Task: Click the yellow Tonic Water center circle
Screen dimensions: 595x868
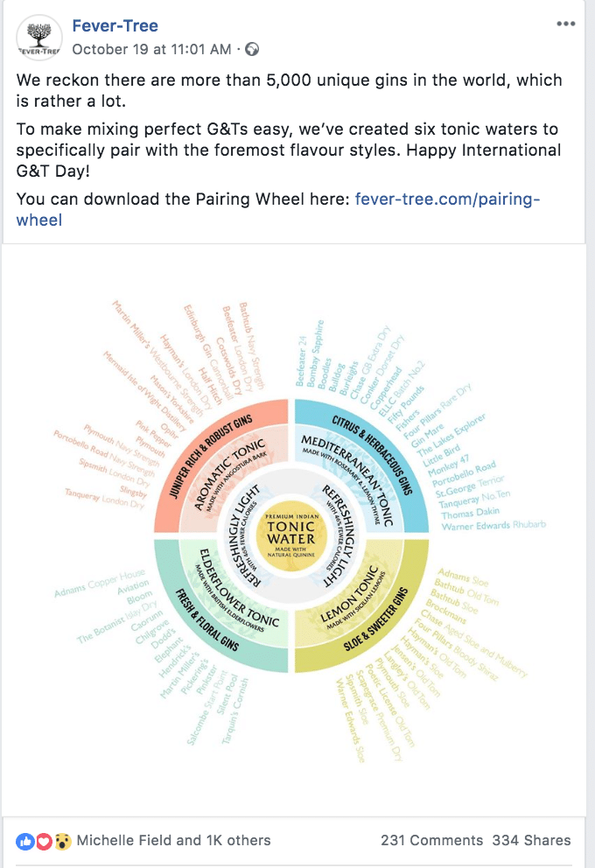Action: (290, 534)
